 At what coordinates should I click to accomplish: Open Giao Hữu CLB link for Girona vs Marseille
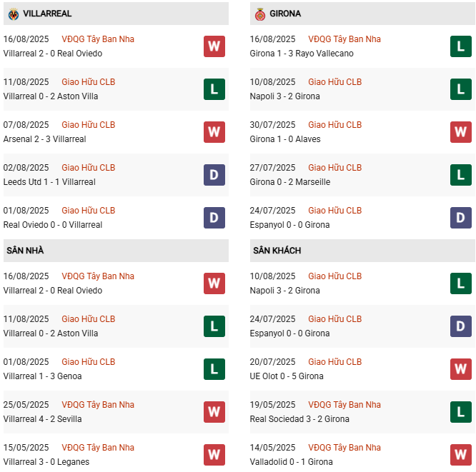click(x=334, y=168)
